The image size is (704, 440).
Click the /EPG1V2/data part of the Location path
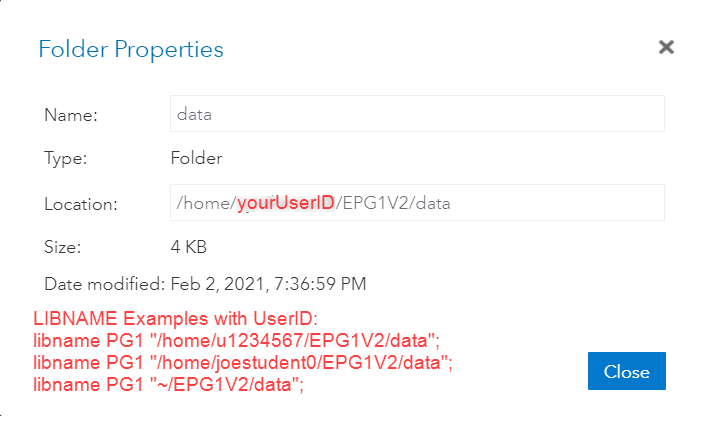pos(393,203)
